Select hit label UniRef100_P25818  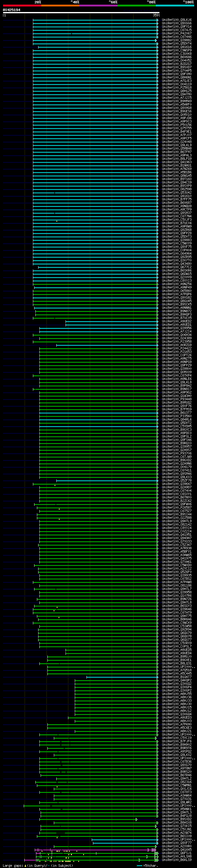click(x=177, y=88)
